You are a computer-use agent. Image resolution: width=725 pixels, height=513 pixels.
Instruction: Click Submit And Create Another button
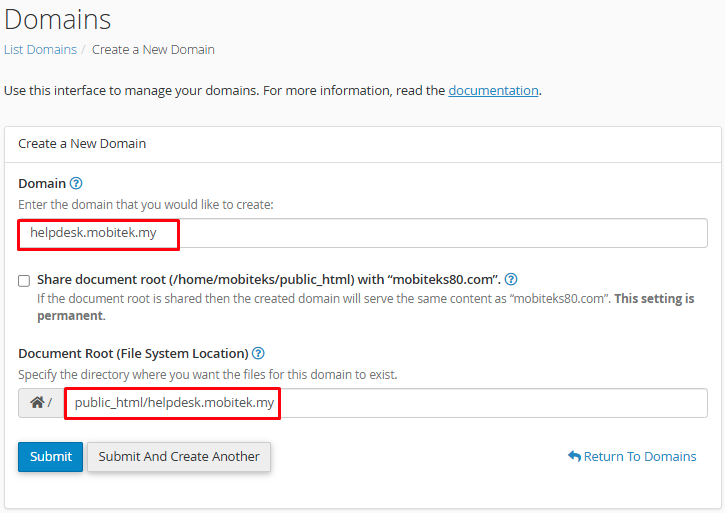(179, 457)
